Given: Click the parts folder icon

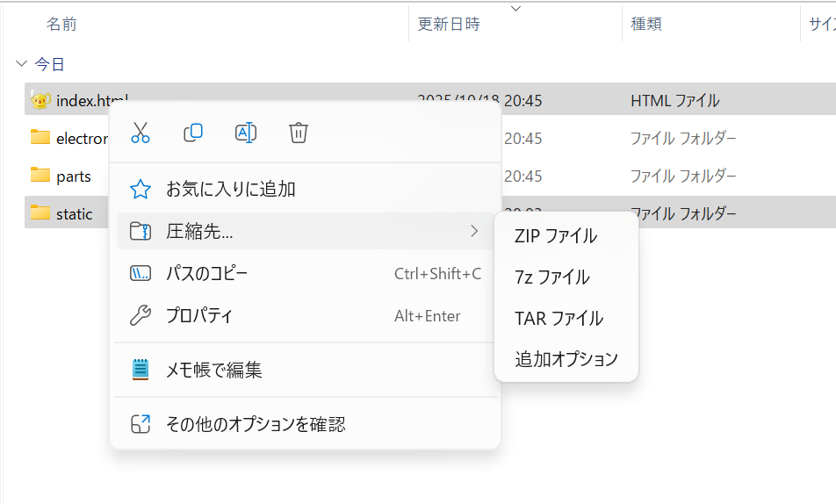Looking at the screenshot, I should coord(40,175).
